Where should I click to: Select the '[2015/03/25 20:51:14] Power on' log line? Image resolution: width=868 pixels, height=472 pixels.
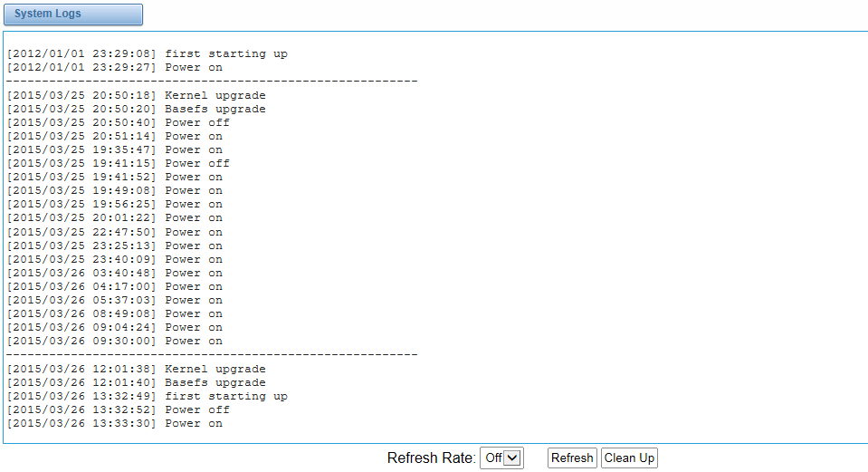pos(115,136)
